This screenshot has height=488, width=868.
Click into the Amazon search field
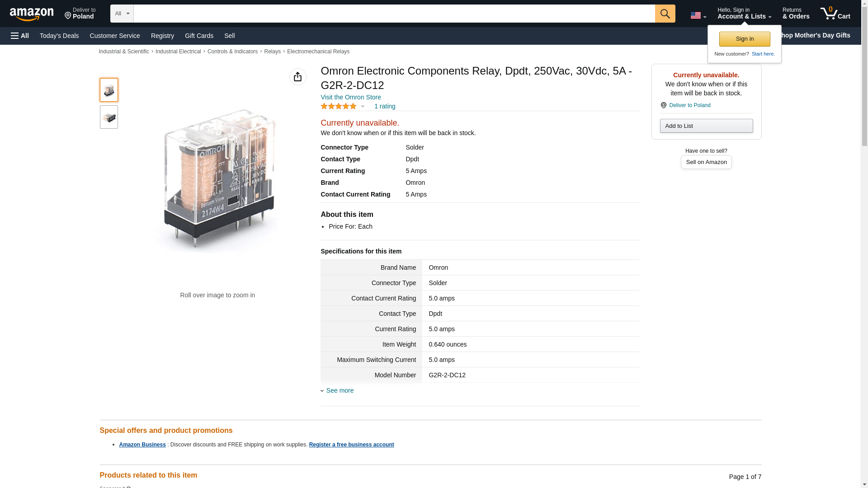[394, 14]
